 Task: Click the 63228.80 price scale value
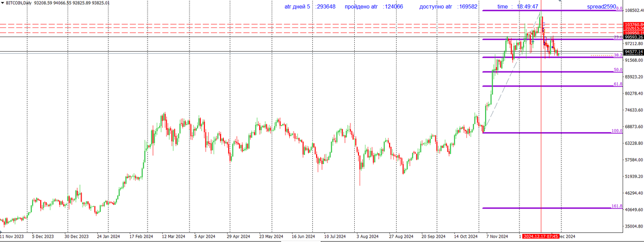(x=634, y=144)
